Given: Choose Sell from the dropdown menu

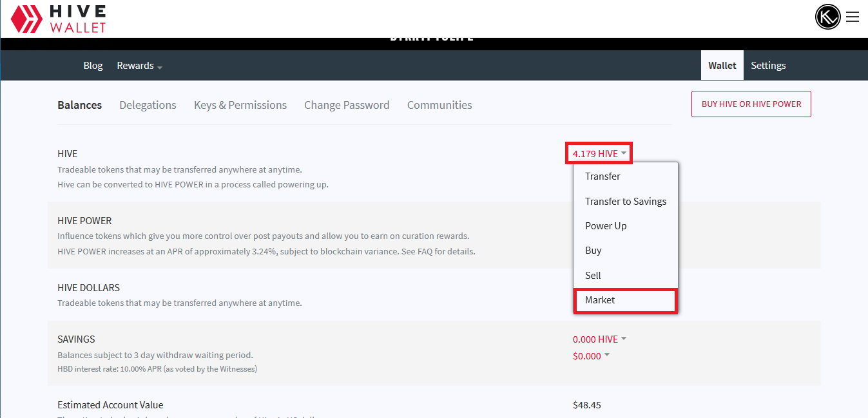Looking at the screenshot, I should tap(593, 276).
